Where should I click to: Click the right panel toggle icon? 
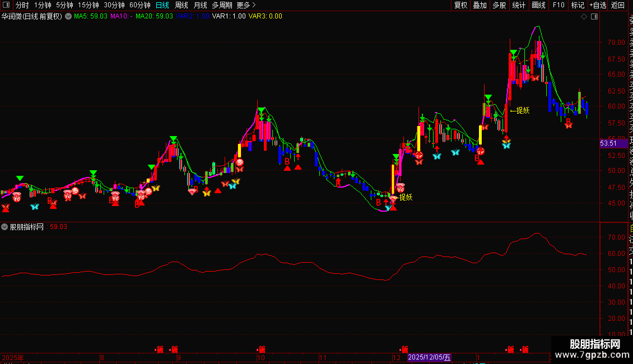click(594, 17)
